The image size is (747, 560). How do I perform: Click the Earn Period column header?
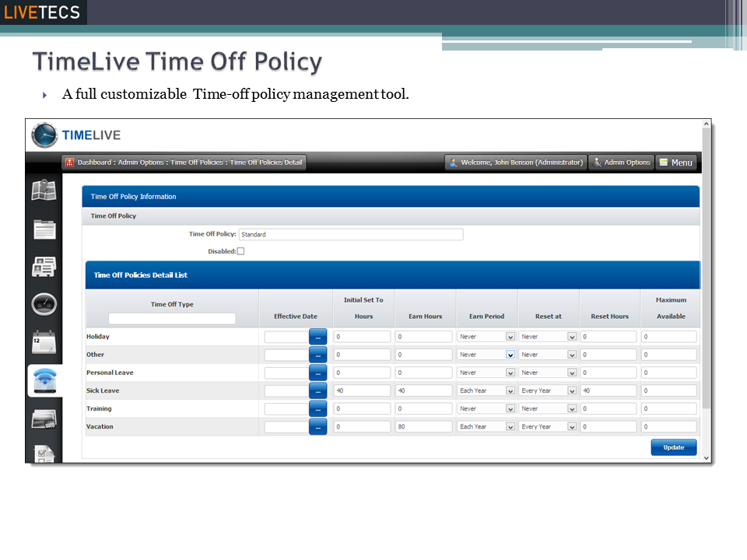pyautogui.click(x=486, y=317)
